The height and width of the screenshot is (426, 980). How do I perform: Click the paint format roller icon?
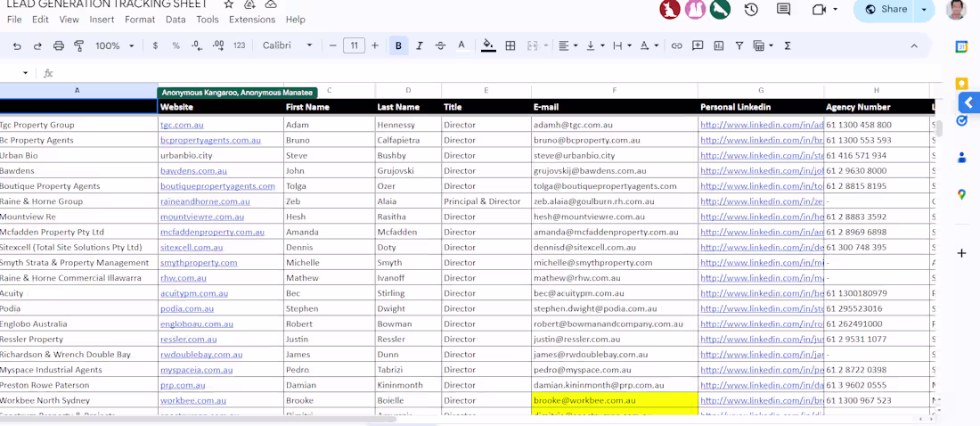tap(78, 45)
